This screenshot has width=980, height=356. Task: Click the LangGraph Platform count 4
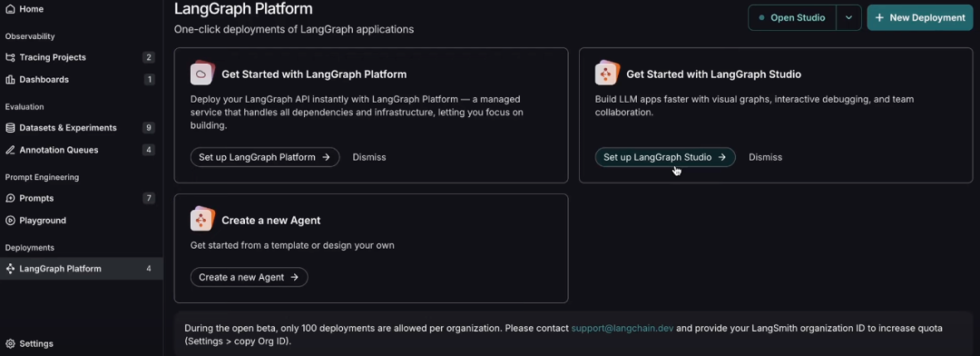[149, 269]
